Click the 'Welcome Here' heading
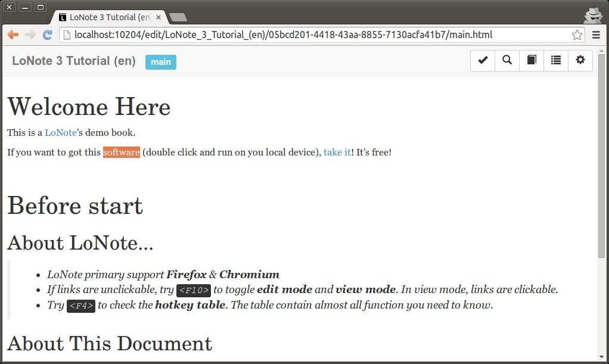 pyautogui.click(x=89, y=107)
